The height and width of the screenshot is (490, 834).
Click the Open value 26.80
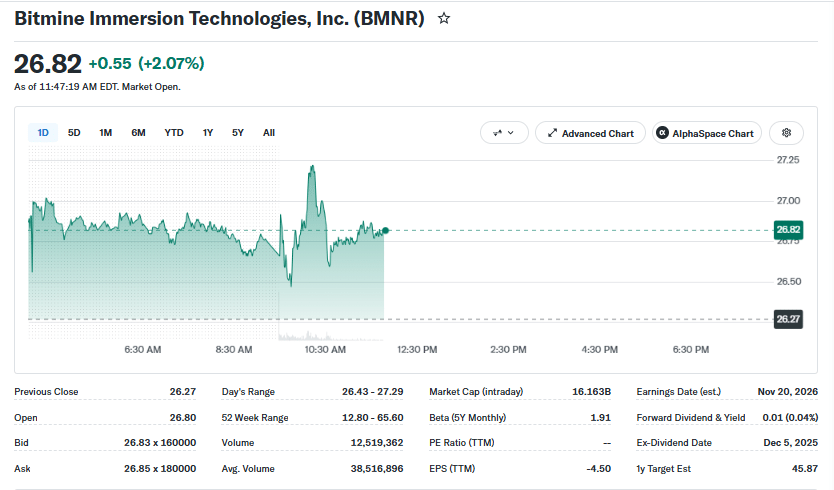(183, 418)
